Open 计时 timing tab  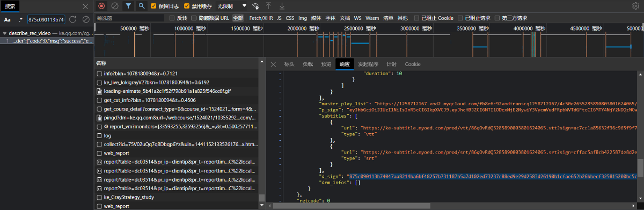392,64
